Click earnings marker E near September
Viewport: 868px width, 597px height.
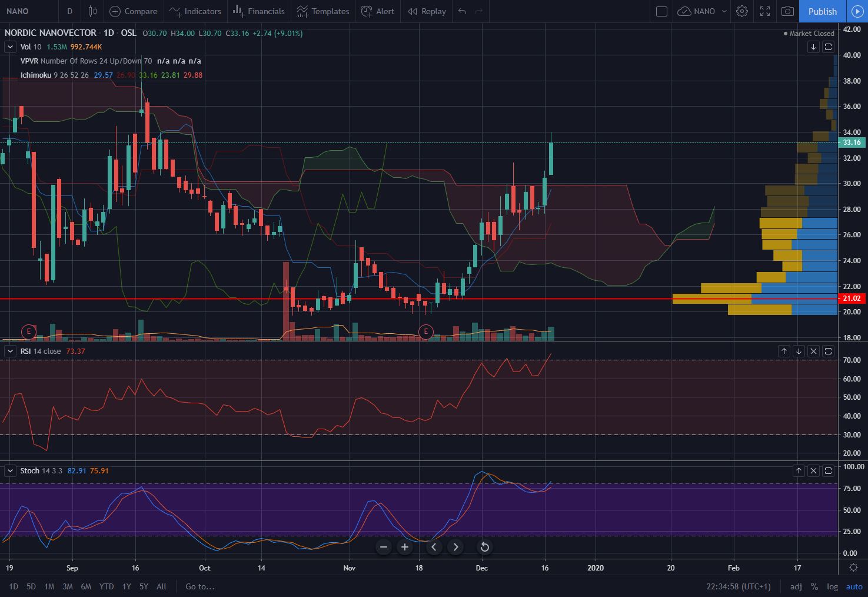(x=28, y=331)
